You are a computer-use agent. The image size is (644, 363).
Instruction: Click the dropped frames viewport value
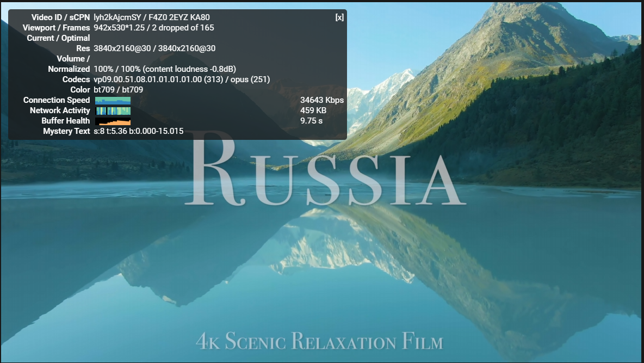(153, 28)
